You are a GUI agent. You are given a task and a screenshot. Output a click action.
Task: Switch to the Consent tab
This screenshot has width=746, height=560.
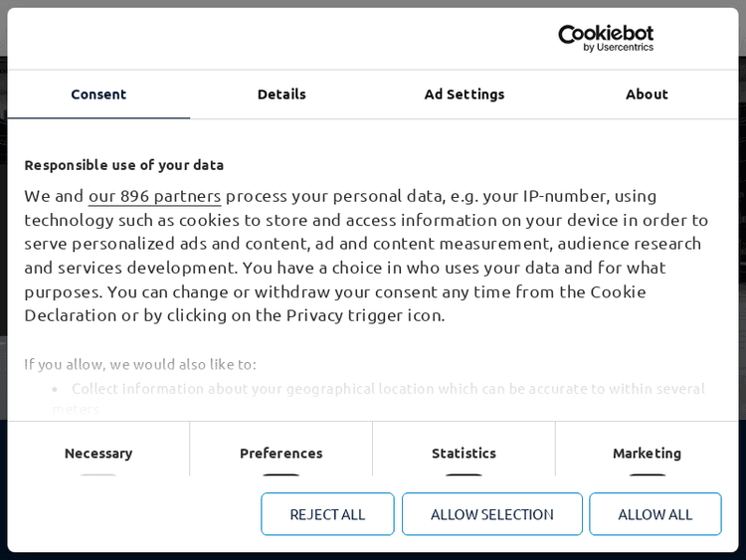click(98, 94)
